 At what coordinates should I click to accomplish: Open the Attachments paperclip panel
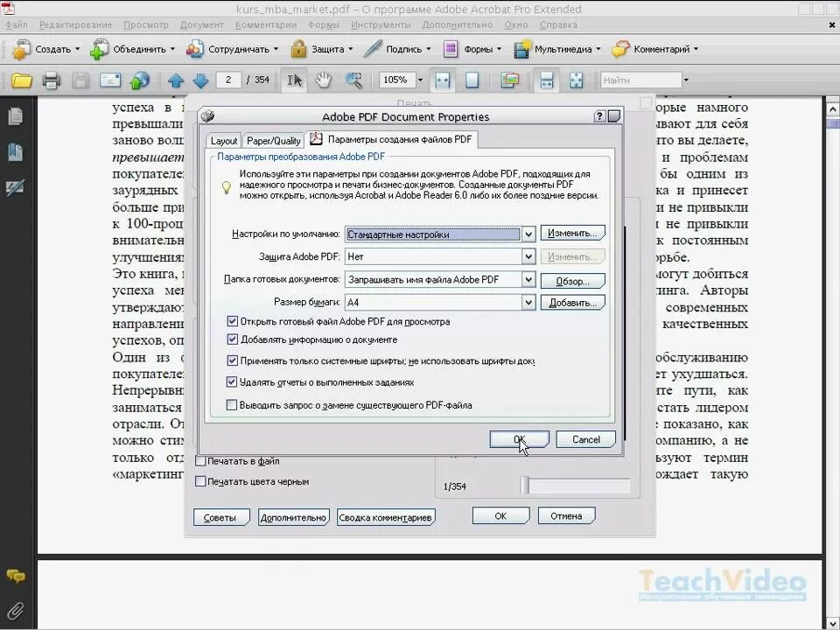click(16, 612)
